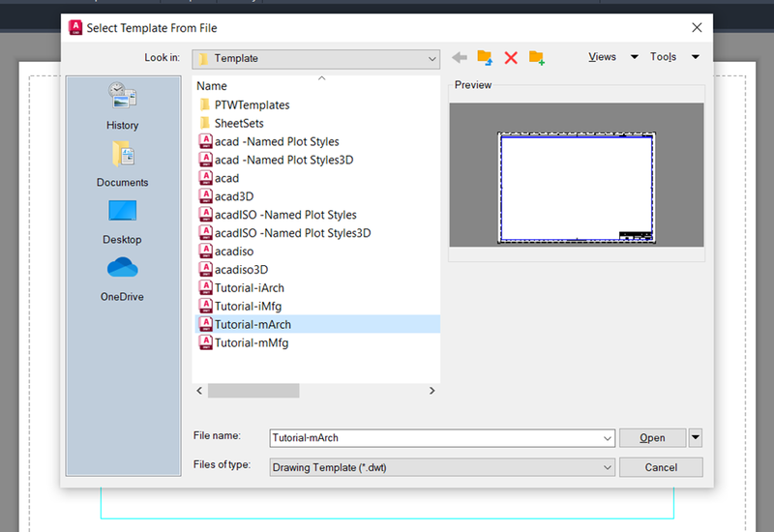
Task: Open the Views dropdown arrow
Action: pyautogui.click(x=635, y=57)
